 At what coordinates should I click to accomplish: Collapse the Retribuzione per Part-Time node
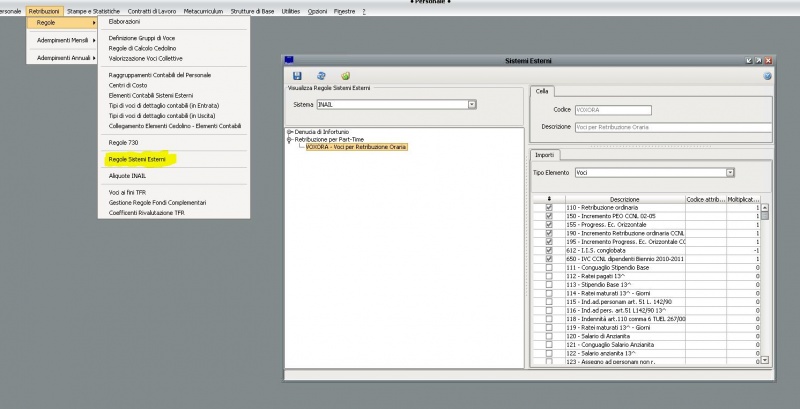(289, 140)
